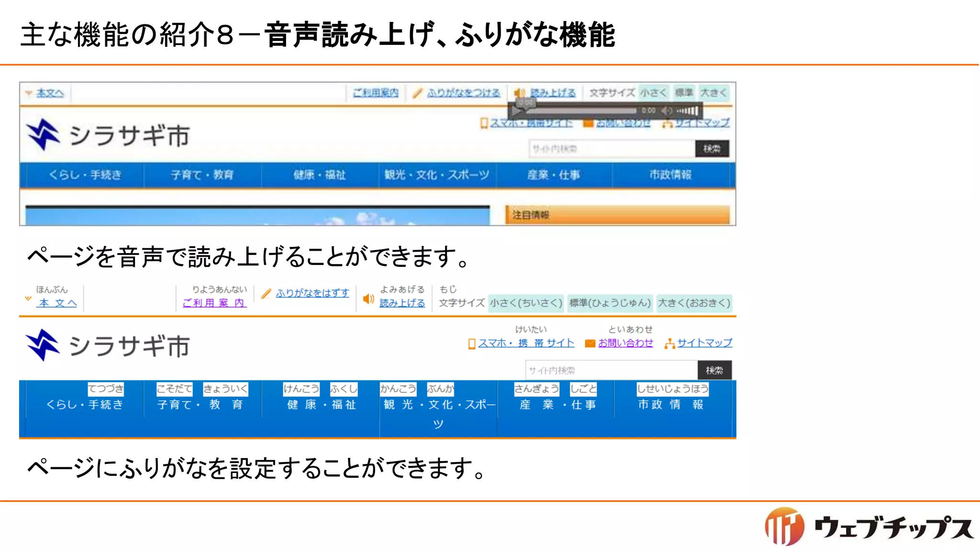Open 子育て・教育 in upper menu
980x551 pixels.
(x=202, y=175)
